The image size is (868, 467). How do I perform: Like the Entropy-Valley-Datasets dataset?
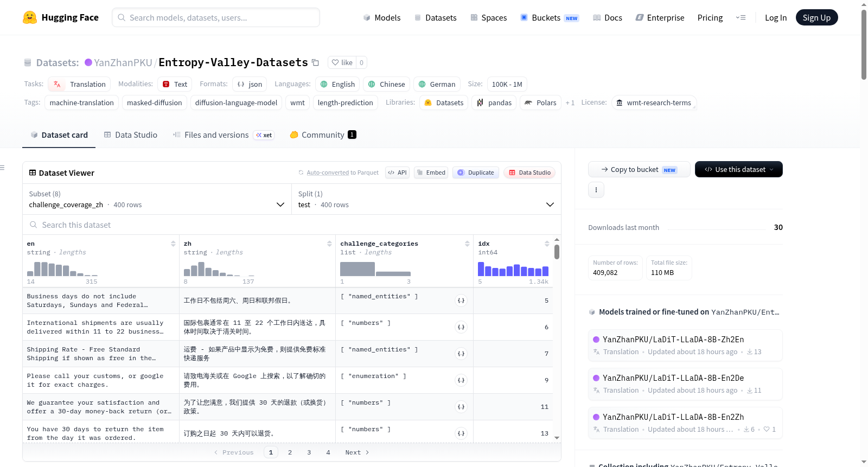[x=342, y=62]
